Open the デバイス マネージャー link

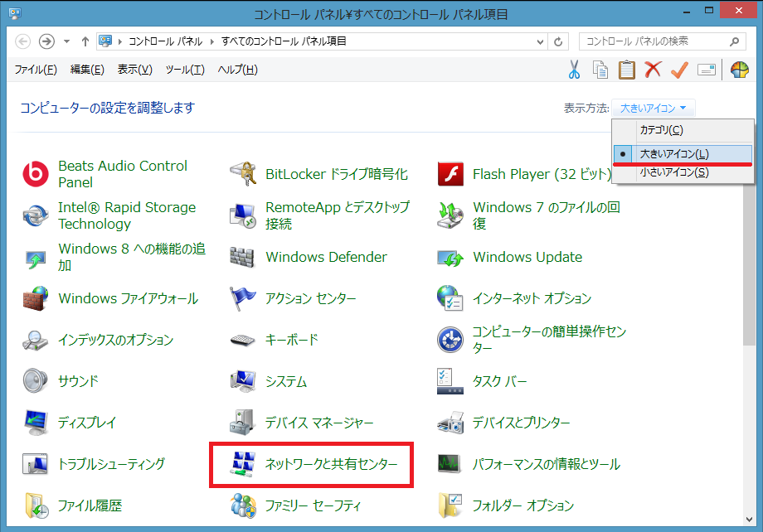click(x=319, y=423)
